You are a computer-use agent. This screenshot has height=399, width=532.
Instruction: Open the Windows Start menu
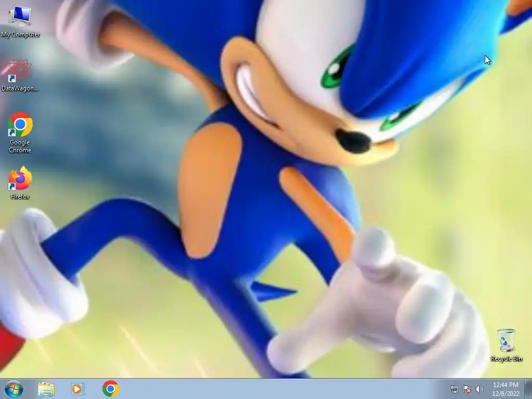tap(14, 389)
